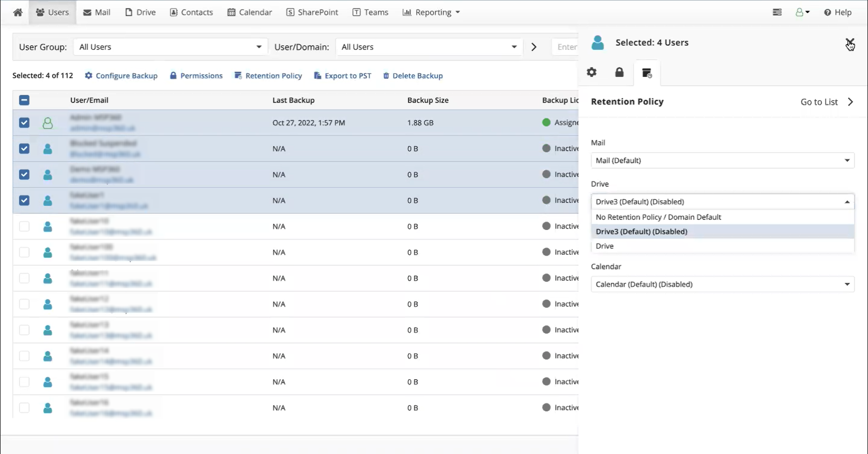Screen dimensions: 868x454
Task: Click Export to PST
Action: point(343,76)
